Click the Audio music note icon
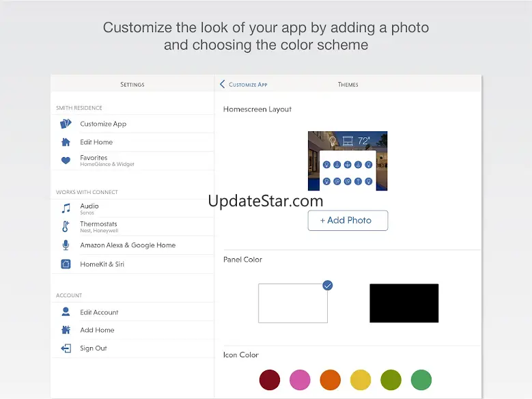The image size is (532, 399). [x=66, y=208]
